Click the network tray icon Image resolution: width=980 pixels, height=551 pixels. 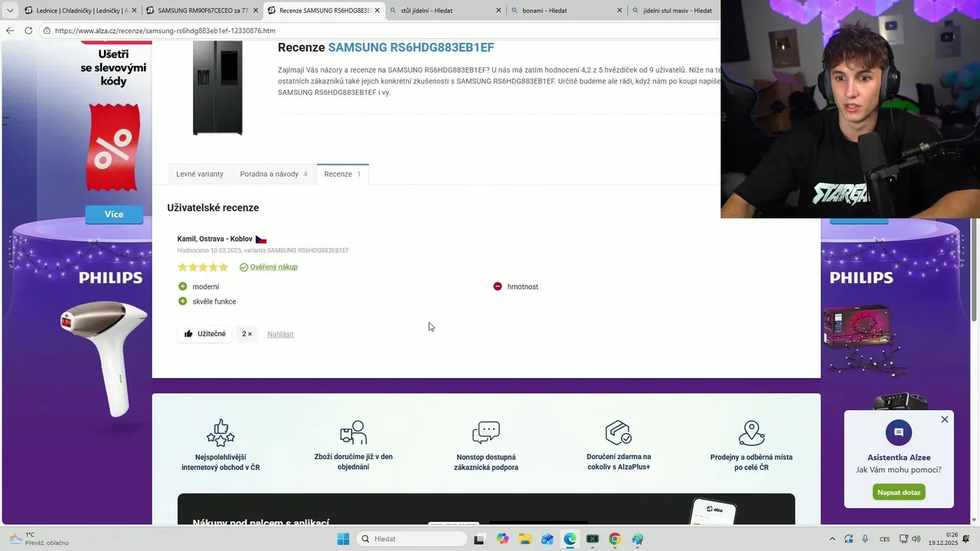click(x=903, y=539)
